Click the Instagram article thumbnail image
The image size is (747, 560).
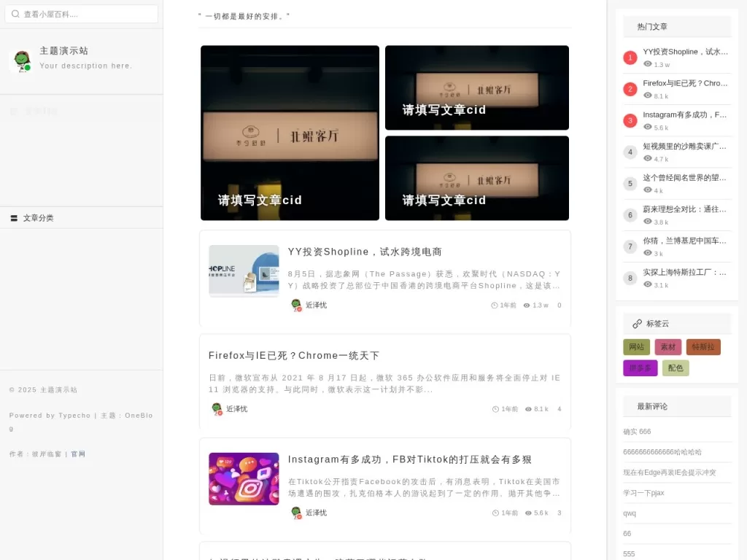click(244, 478)
